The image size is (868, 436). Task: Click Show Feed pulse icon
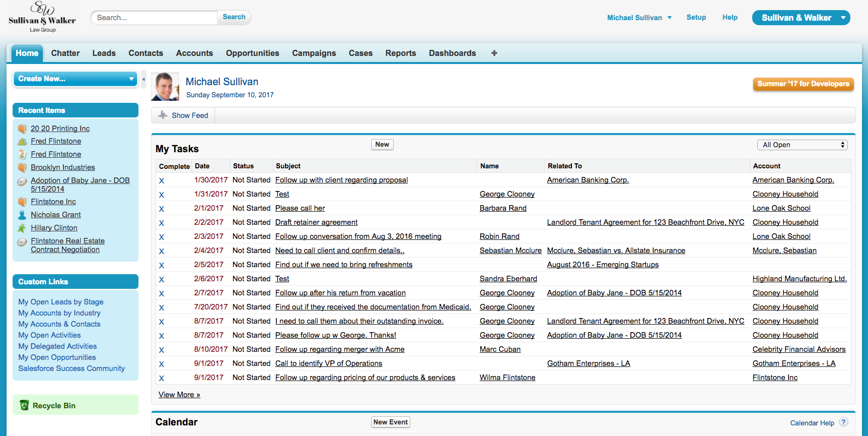pos(163,115)
